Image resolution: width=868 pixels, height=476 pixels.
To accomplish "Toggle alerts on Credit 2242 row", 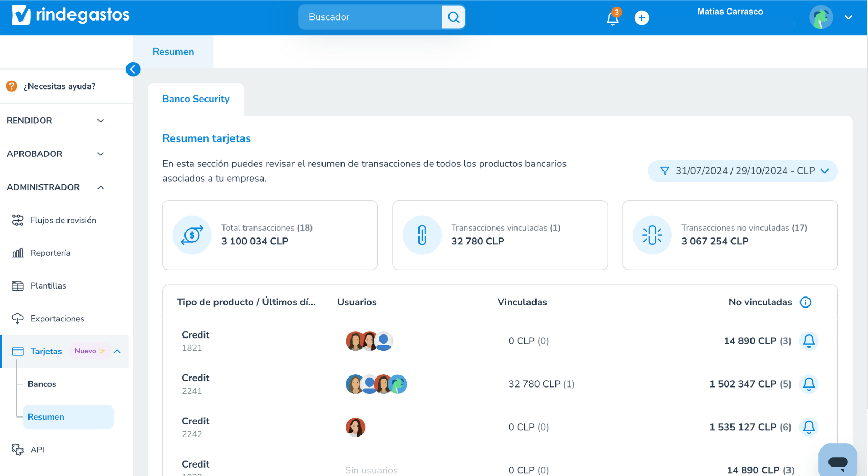I will click(x=809, y=427).
